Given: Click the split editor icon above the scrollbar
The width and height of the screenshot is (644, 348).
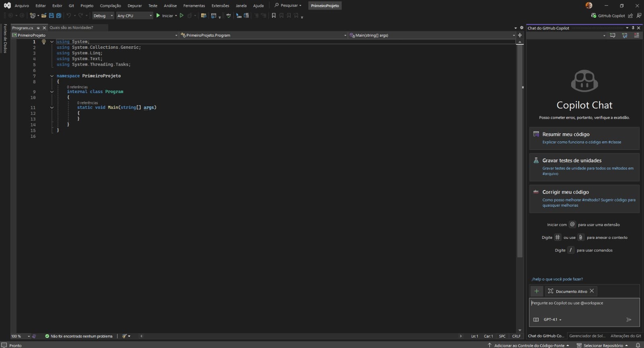Looking at the screenshot, I should pos(520,35).
